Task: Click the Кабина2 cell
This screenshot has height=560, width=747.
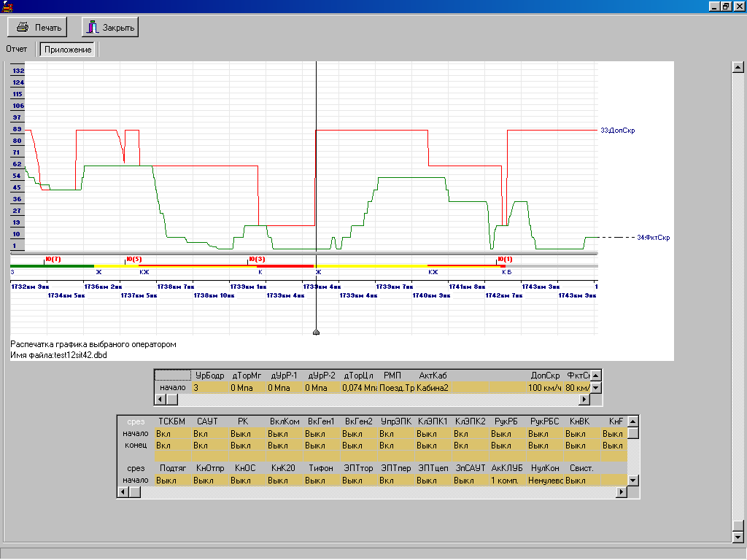Action: tap(433, 388)
